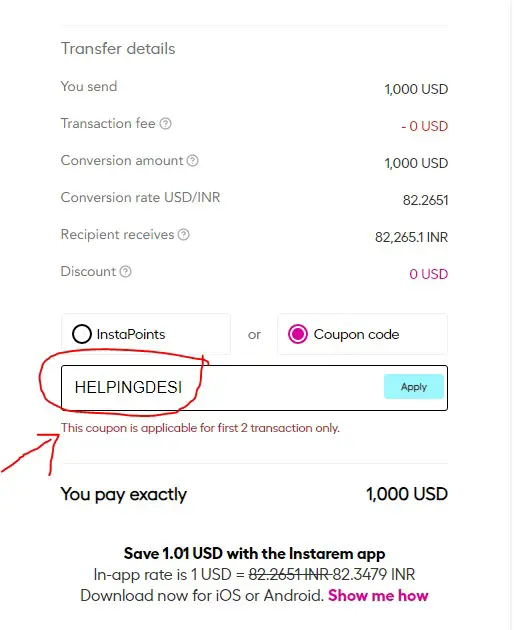Click the coupon error message text

click(200, 428)
